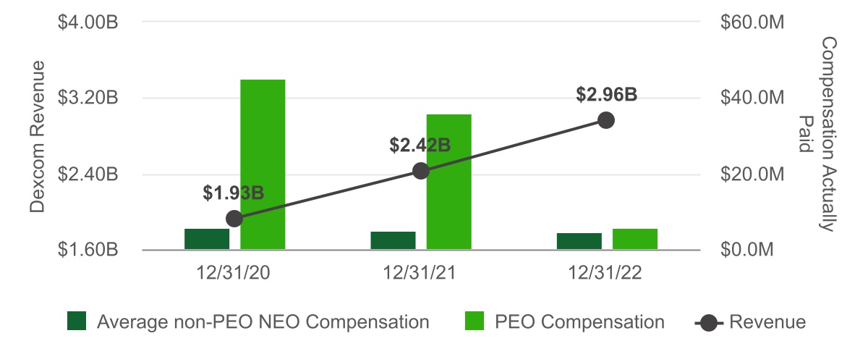Image resolution: width=868 pixels, height=362 pixels.
Task: Click the revenue data point at 12/31/20
Action: (234, 219)
